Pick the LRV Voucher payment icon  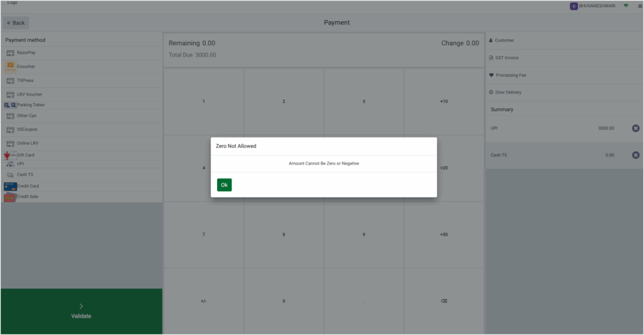click(10, 95)
